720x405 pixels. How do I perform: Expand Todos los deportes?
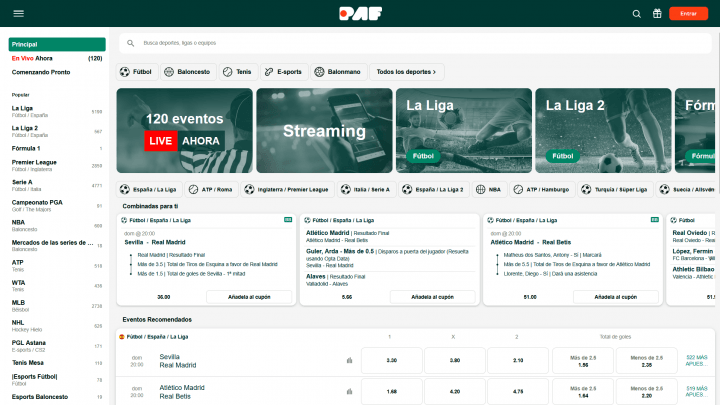point(406,72)
